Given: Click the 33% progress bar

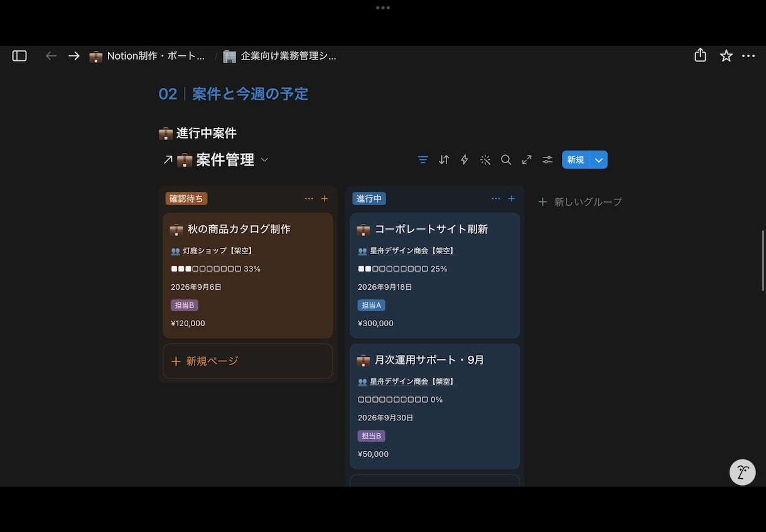Looking at the screenshot, I should point(215,269).
